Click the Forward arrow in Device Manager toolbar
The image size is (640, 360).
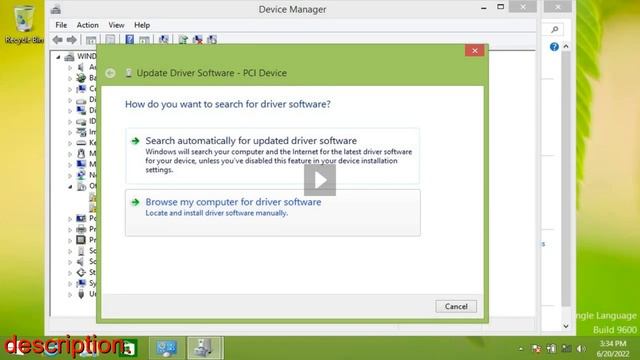tap(71, 40)
